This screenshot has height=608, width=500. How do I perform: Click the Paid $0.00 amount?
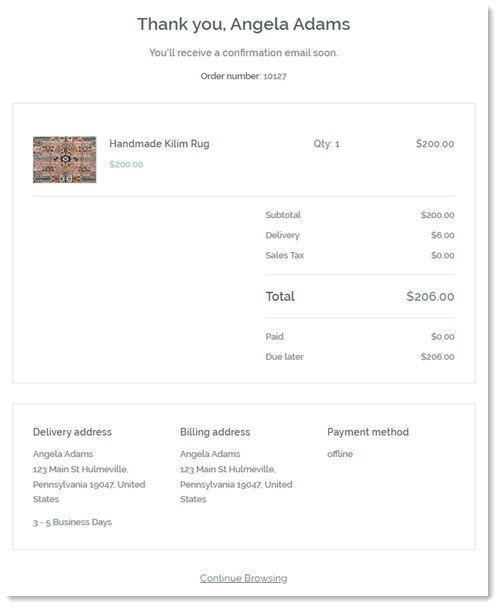tap(443, 336)
